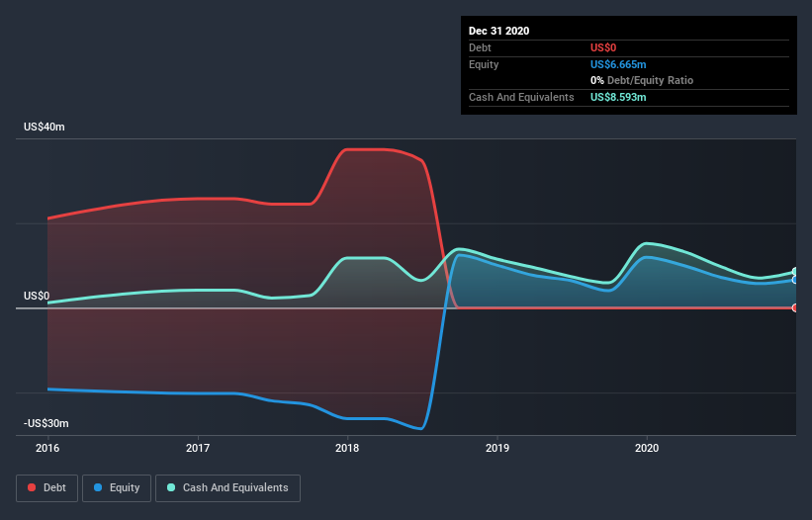
Task: Click the 2018 x-axis label
Action: pyautogui.click(x=347, y=448)
